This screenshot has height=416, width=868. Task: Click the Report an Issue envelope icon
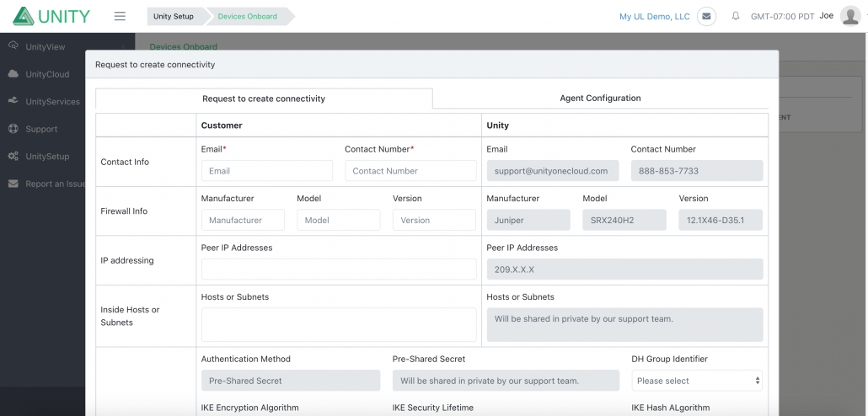pos(13,184)
